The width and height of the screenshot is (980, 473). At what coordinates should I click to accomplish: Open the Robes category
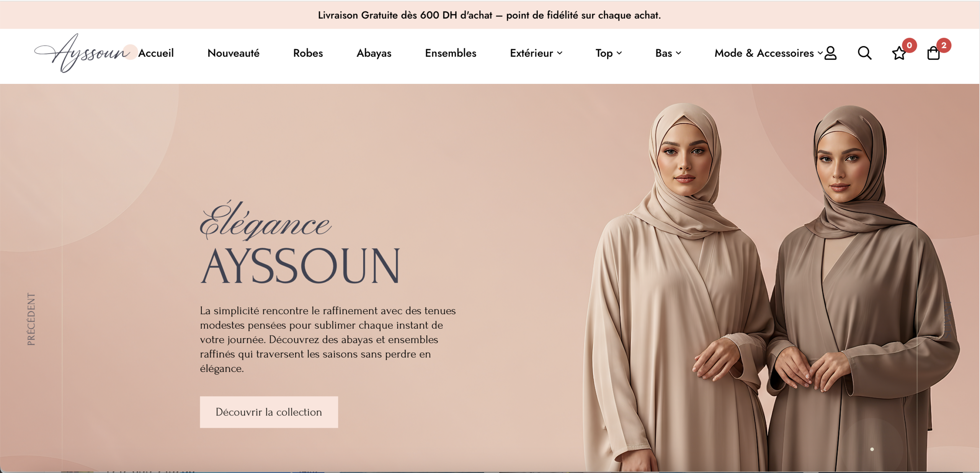308,53
